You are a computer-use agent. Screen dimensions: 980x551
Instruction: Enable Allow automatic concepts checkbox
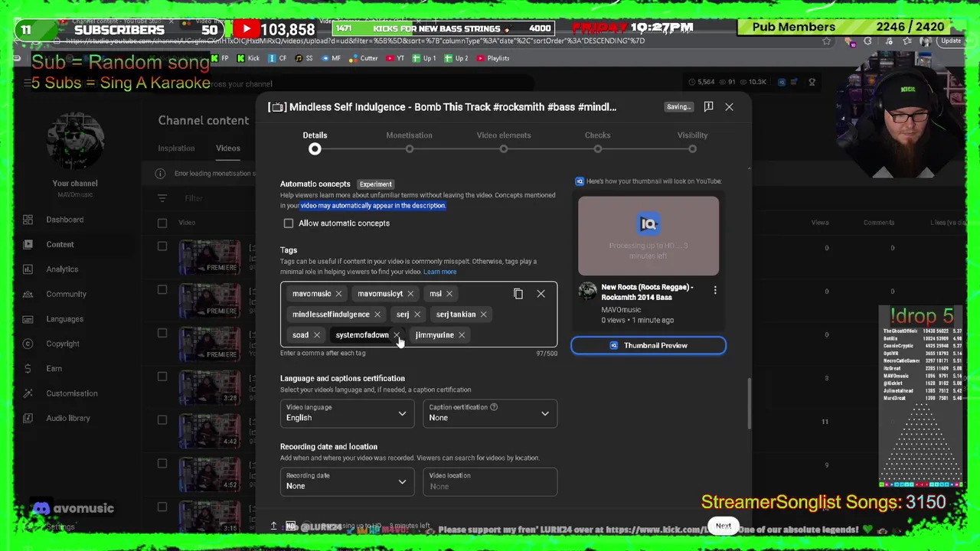pos(289,223)
